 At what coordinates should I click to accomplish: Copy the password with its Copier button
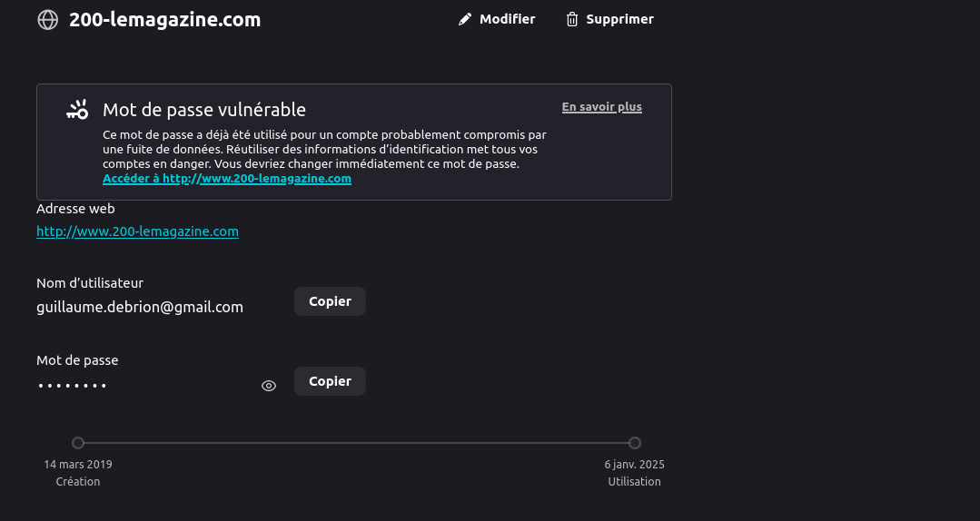[x=330, y=381]
